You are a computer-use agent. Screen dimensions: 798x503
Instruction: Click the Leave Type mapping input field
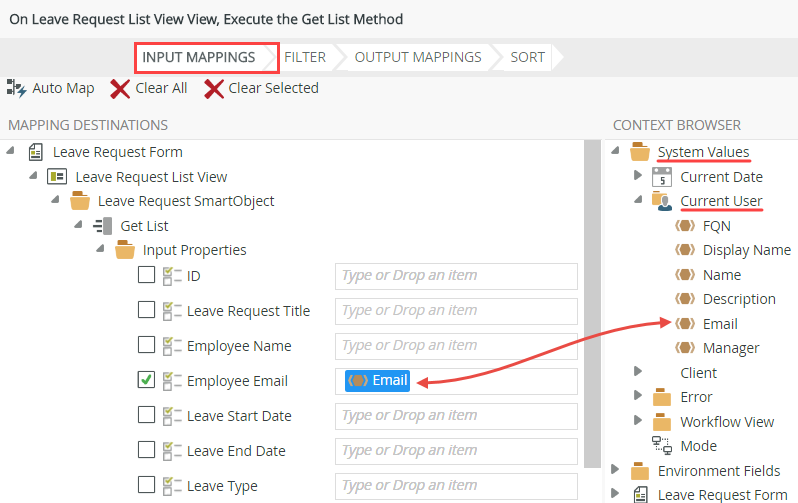pos(456,486)
